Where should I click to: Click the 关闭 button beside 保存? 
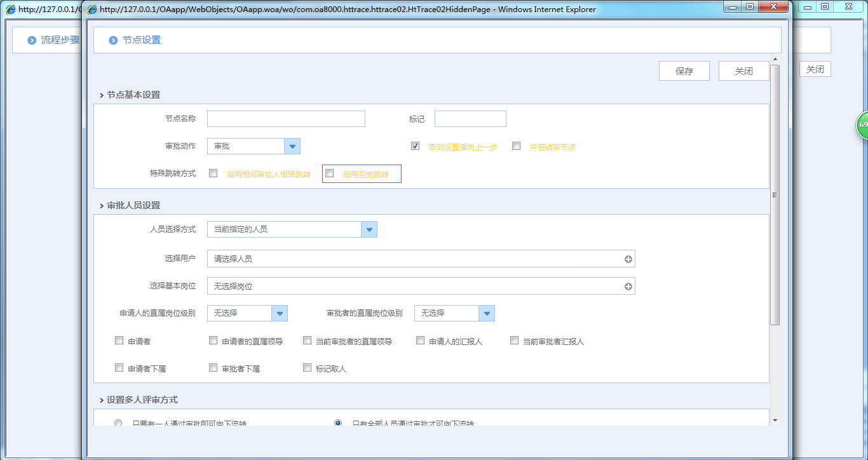[x=743, y=71]
